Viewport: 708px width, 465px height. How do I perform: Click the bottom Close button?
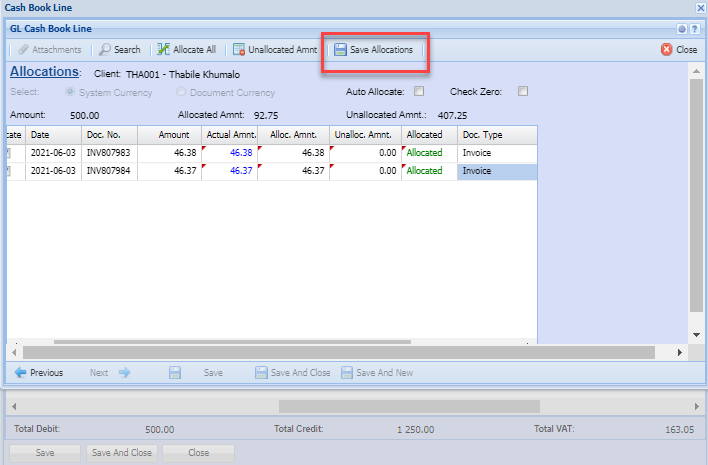tap(198, 452)
